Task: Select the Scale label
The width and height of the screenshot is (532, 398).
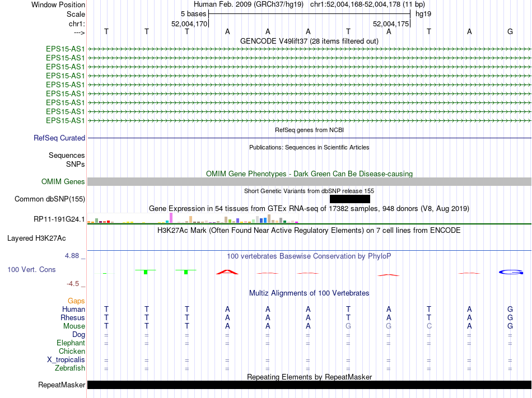Action: pos(76,14)
